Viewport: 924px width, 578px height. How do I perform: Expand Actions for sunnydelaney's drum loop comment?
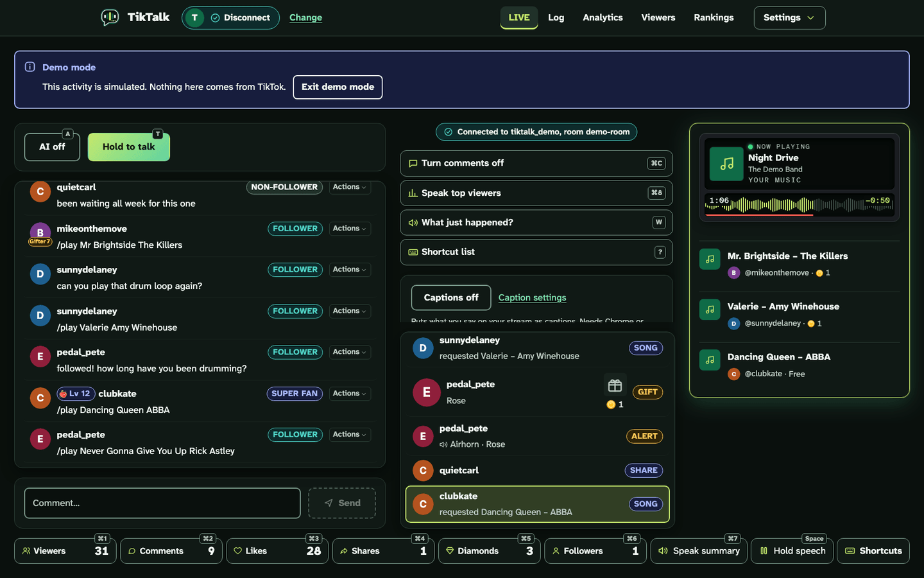point(350,270)
